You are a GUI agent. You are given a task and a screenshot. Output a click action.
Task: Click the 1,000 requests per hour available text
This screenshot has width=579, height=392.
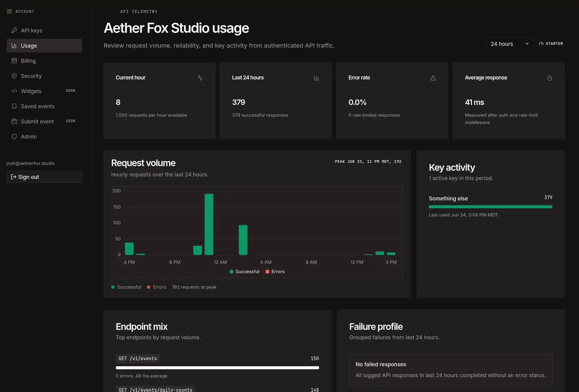click(151, 115)
